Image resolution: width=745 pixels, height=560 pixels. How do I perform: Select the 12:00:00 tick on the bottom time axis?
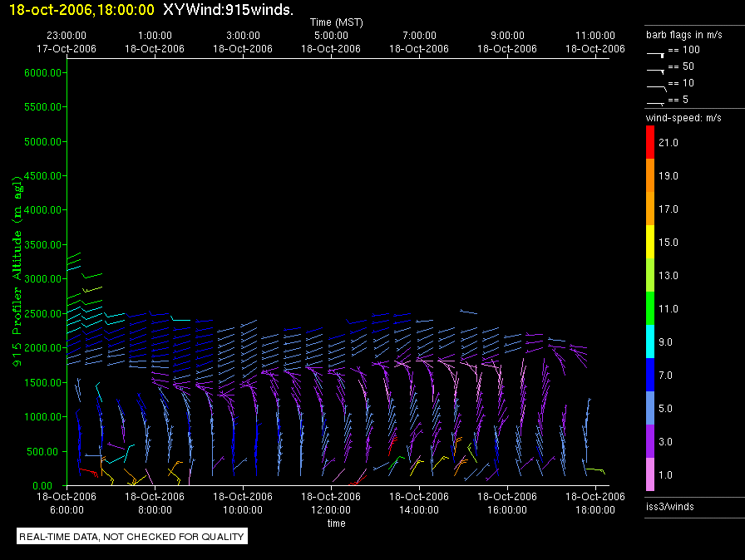[331, 501]
